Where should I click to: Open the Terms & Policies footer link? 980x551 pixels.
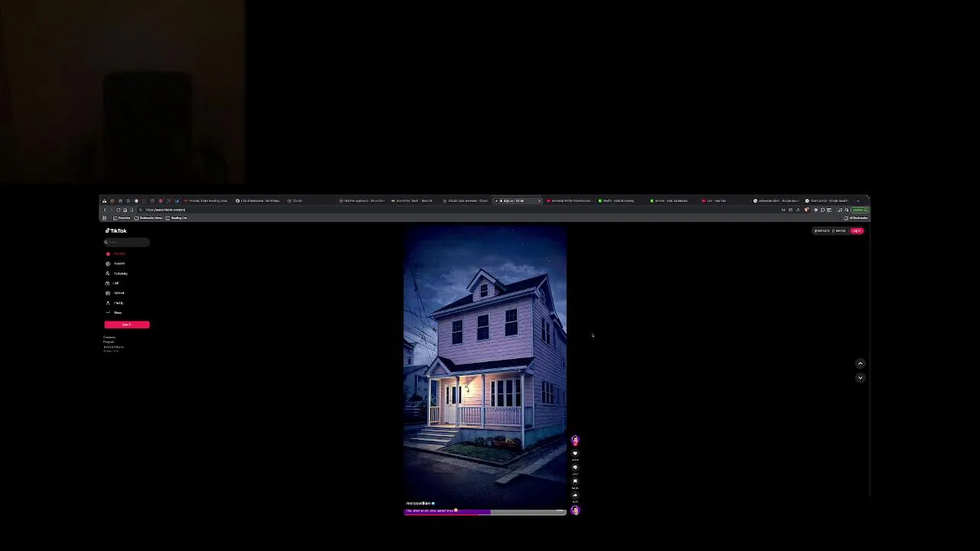click(113, 347)
